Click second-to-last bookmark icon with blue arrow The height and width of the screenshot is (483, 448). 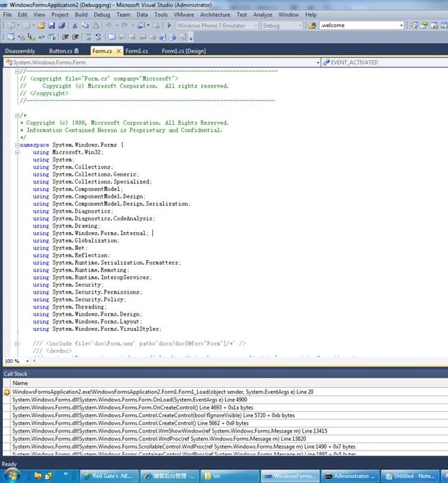[x=172, y=37]
